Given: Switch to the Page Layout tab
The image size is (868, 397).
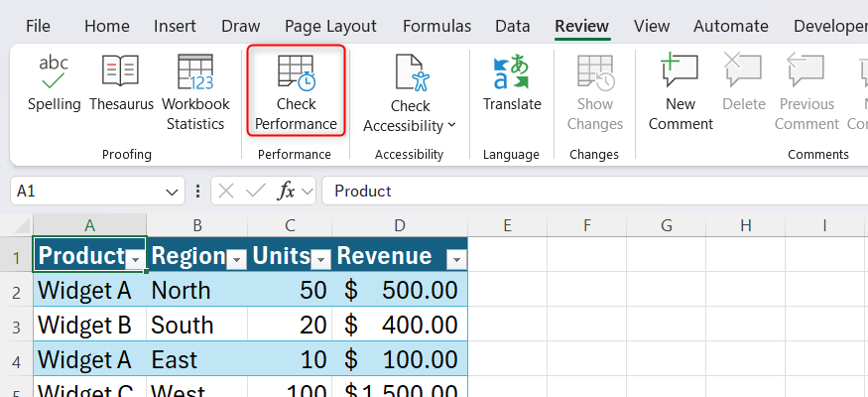Looking at the screenshot, I should coord(330,26).
